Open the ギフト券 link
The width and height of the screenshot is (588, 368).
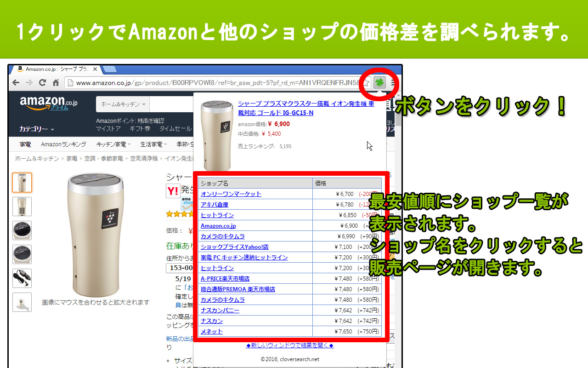tap(140, 129)
